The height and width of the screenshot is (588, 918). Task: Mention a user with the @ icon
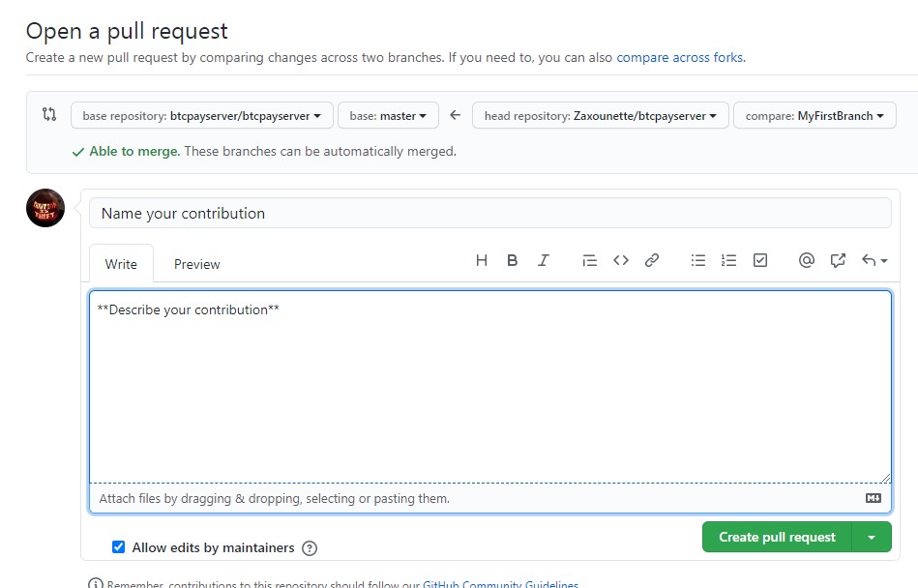(x=806, y=260)
